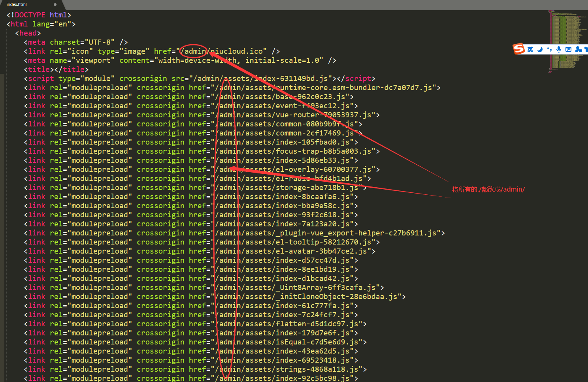Click the user account icon in IME bar
This screenshot has width=588, height=382.
tap(578, 49)
